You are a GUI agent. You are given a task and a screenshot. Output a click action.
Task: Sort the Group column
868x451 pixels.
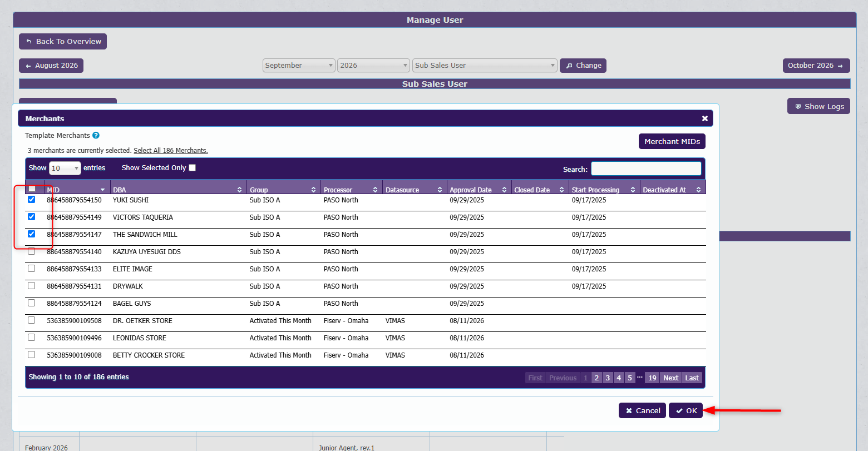click(x=314, y=190)
